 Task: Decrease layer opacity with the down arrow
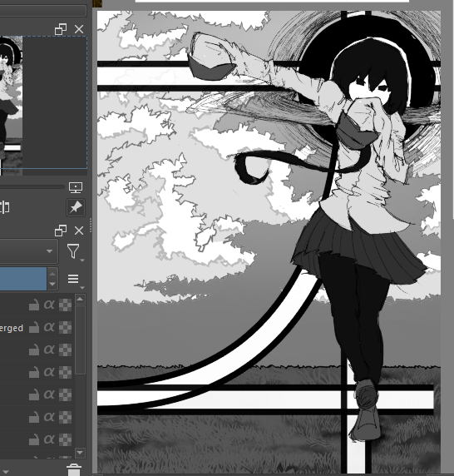pos(52,284)
